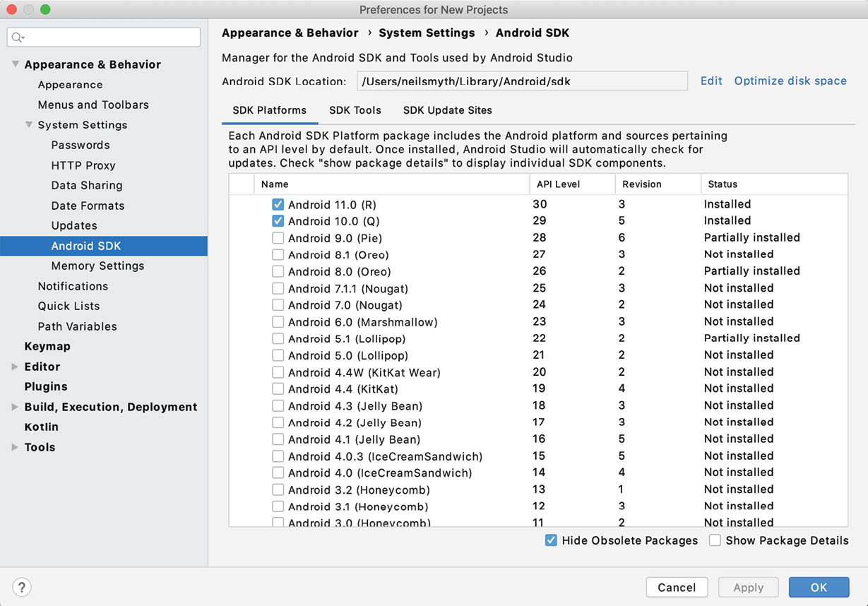This screenshot has width=868, height=606.
Task: Sort by the Name column header
Action: click(391, 184)
